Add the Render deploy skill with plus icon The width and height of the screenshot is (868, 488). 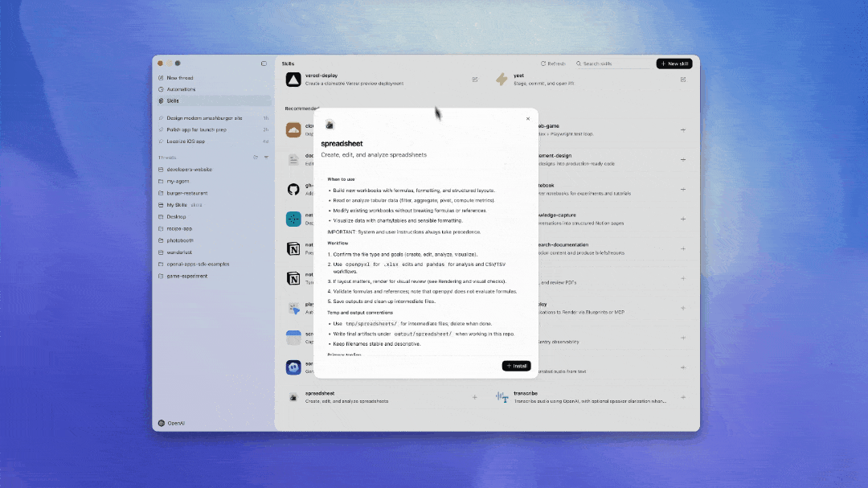(x=683, y=308)
